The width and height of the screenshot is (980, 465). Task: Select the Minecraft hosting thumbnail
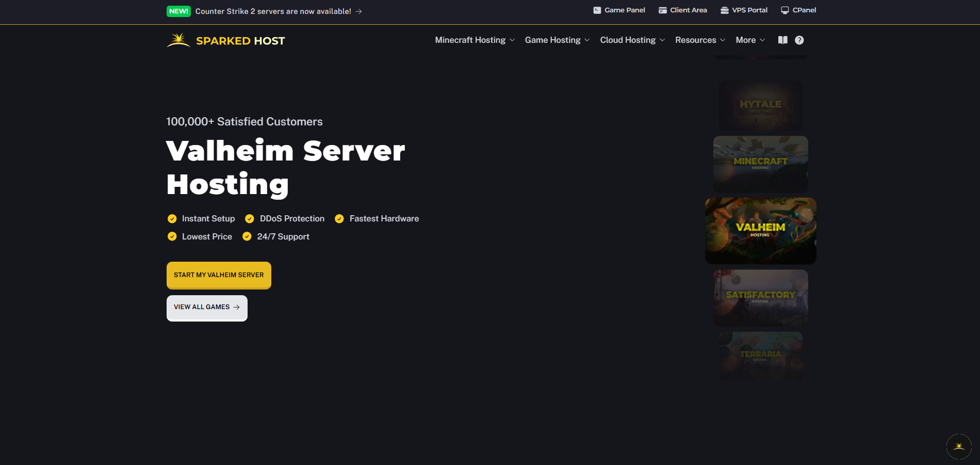click(x=761, y=164)
